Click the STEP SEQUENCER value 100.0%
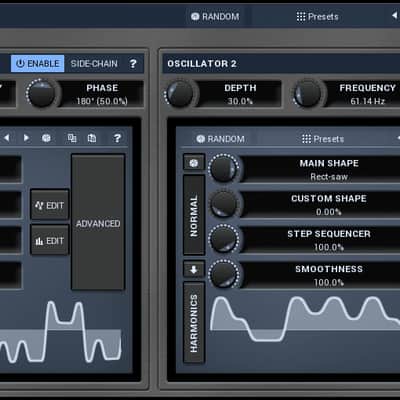The image size is (400, 400). [329, 247]
